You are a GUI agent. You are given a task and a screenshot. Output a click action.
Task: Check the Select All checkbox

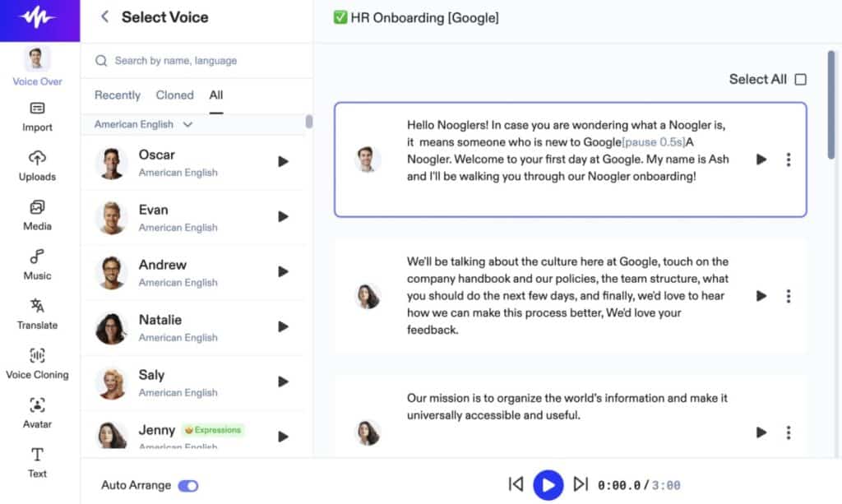[800, 80]
